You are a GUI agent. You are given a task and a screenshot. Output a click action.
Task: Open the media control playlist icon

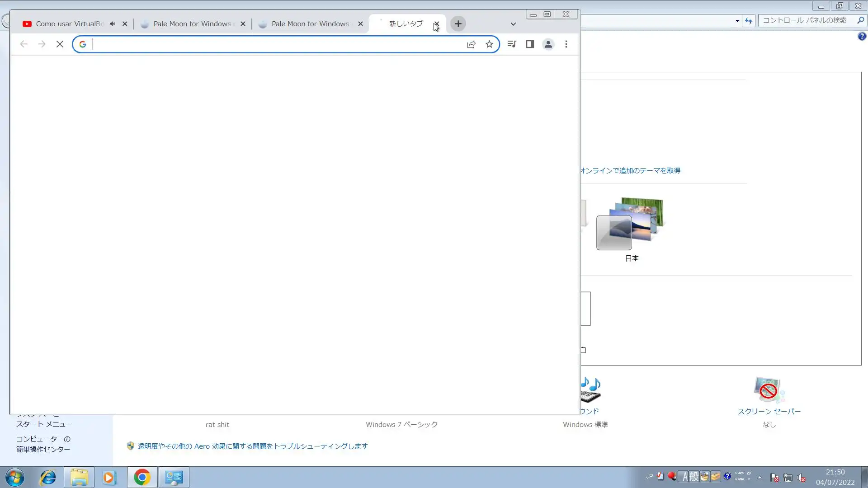[512, 44]
